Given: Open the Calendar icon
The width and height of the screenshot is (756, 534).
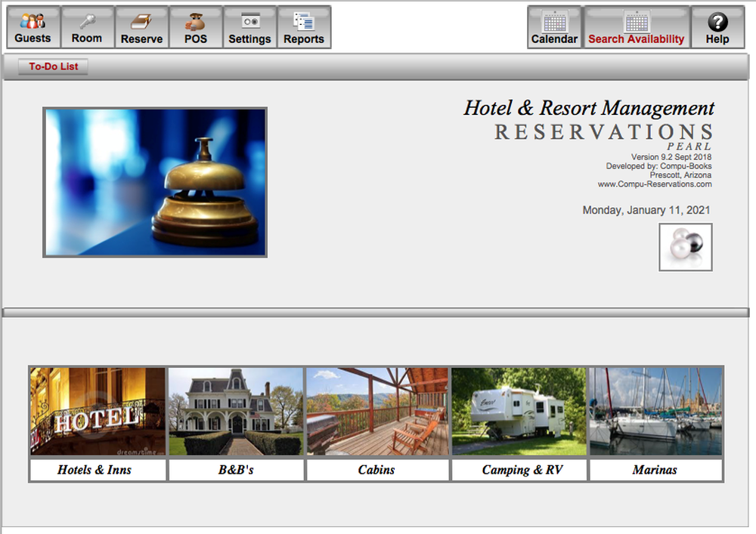Looking at the screenshot, I should click(554, 26).
